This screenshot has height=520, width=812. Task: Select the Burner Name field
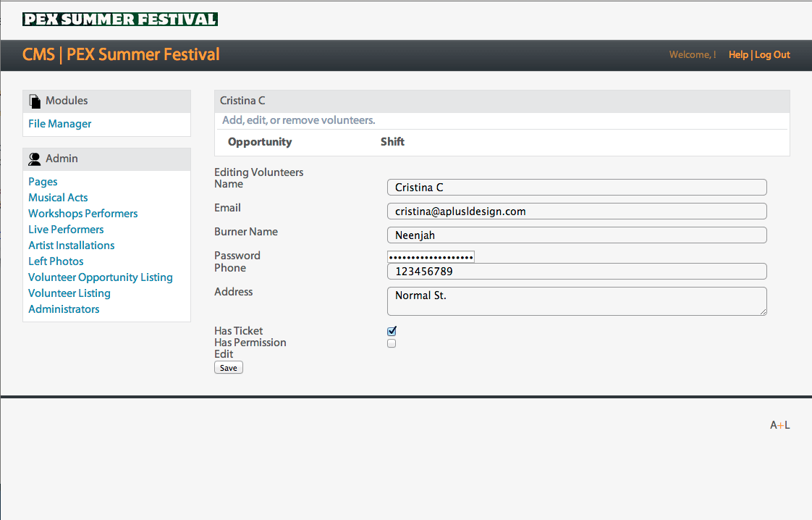tap(576, 235)
